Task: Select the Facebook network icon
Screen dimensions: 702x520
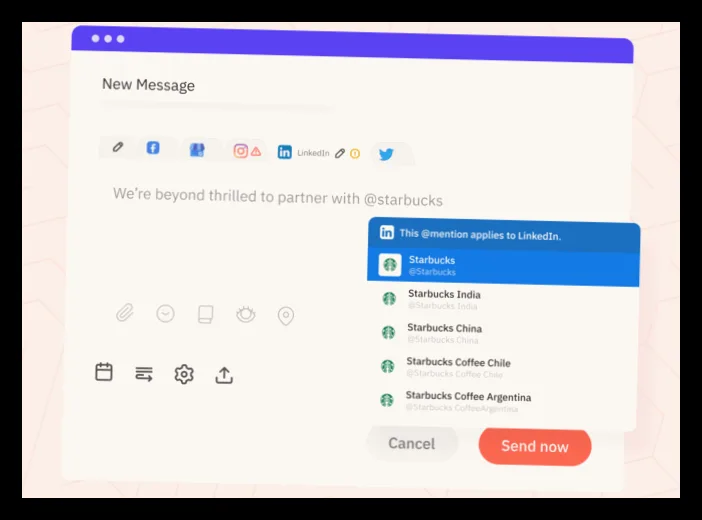Action: coord(153,148)
